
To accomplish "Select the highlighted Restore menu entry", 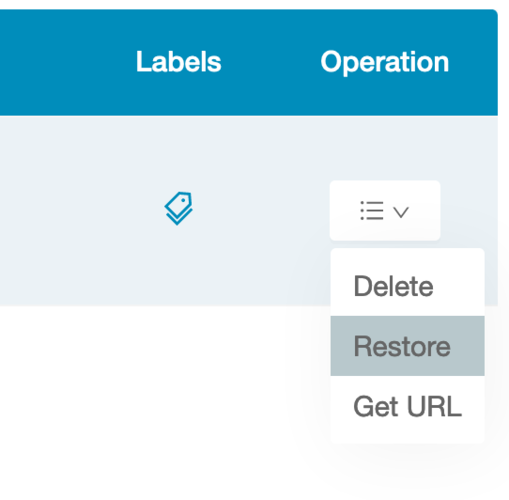I will (407, 346).
